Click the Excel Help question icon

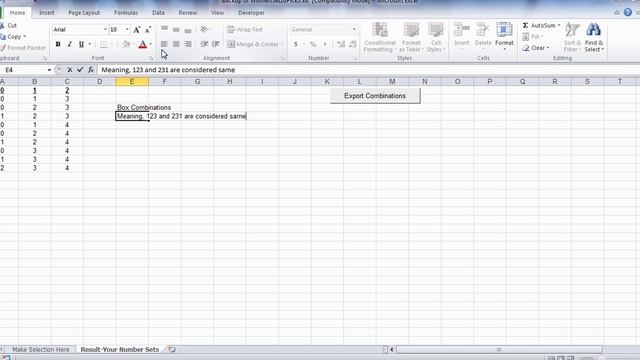tap(628, 13)
